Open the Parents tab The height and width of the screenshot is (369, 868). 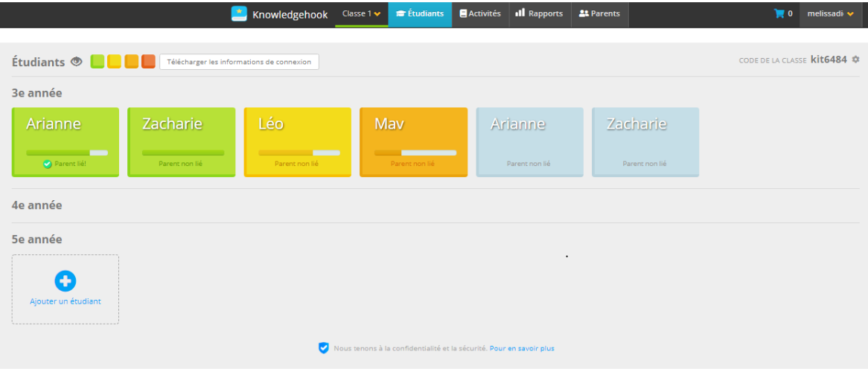coord(599,14)
